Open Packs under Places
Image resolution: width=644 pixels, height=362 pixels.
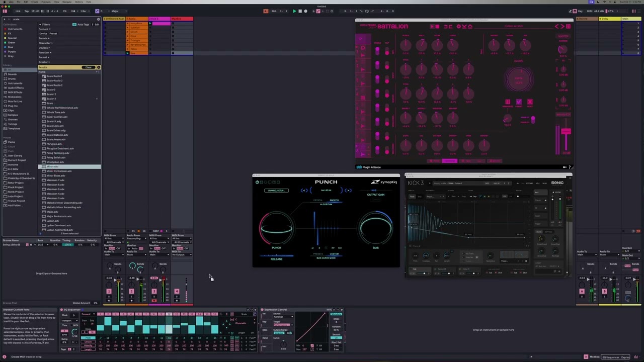(x=11, y=142)
